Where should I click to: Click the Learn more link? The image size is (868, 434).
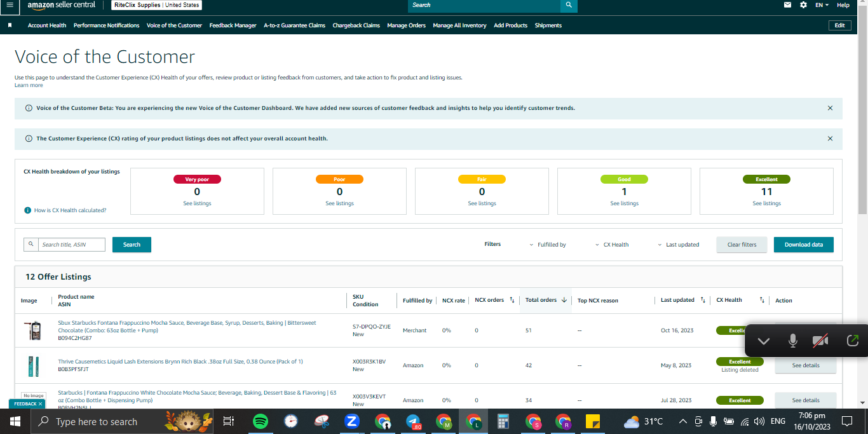pyautogui.click(x=29, y=85)
